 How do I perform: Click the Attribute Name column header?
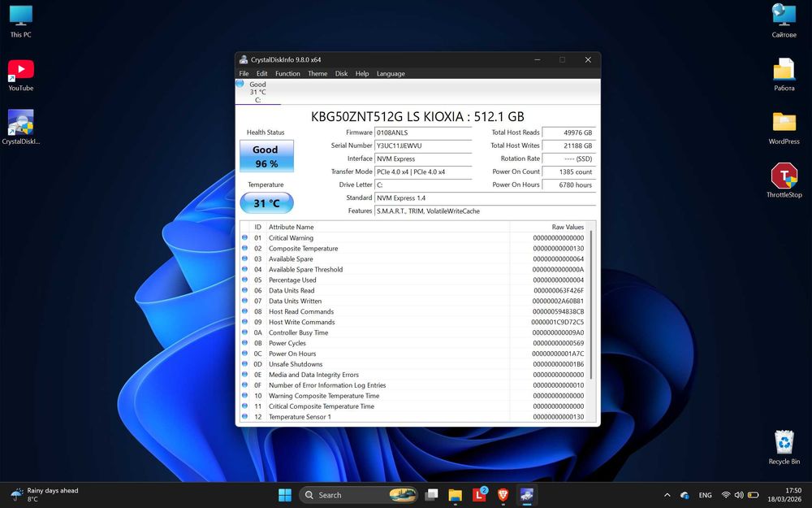click(x=388, y=227)
